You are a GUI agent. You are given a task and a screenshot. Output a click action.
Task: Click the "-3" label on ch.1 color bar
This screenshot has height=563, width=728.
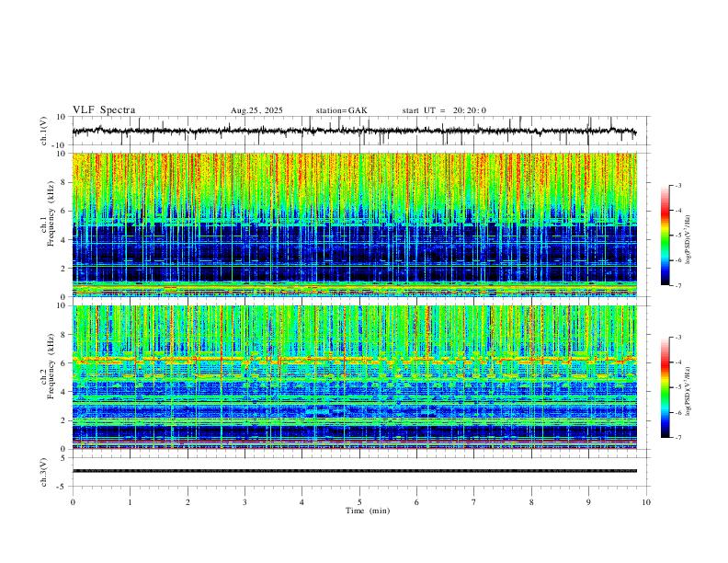click(x=677, y=185)
